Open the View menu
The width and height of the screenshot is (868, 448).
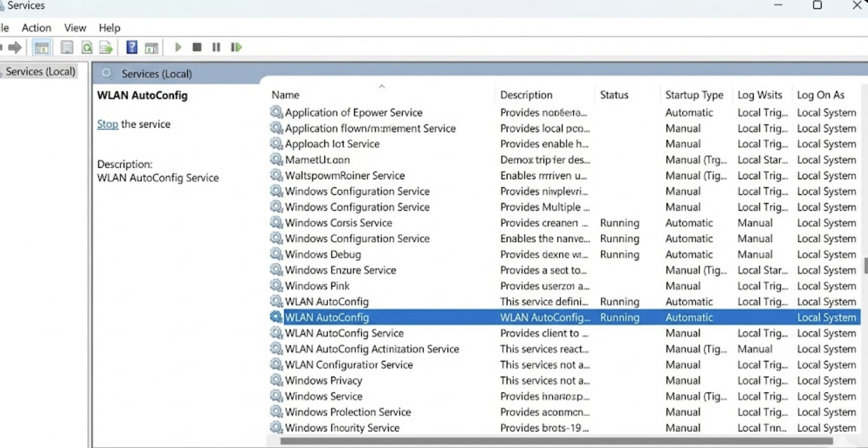tap(75, 28)
